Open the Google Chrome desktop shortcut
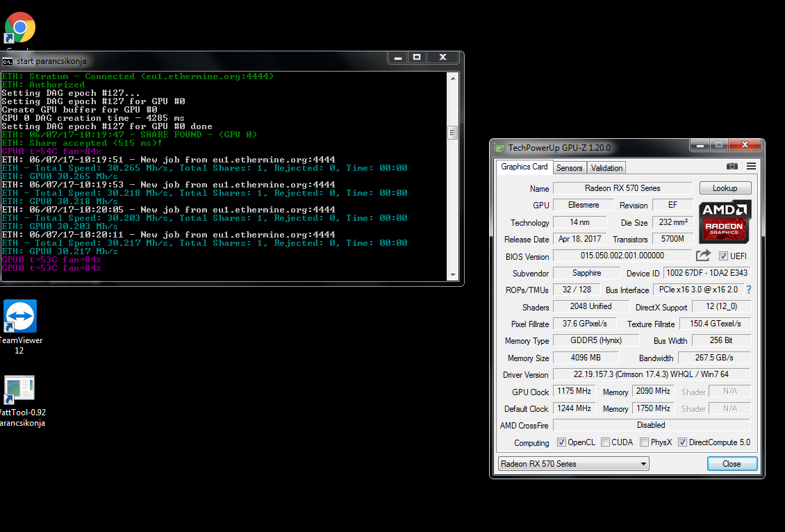 point(20,28)
